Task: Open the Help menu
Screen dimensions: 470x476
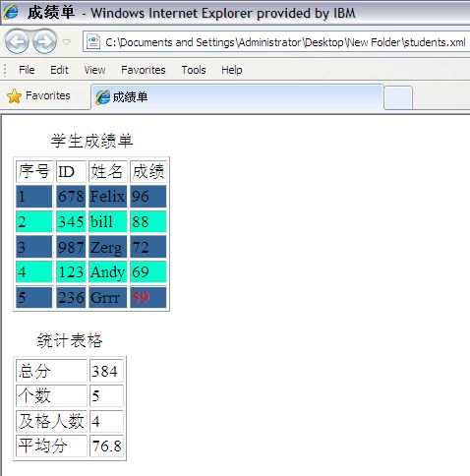Action: (x=232, y=70)
